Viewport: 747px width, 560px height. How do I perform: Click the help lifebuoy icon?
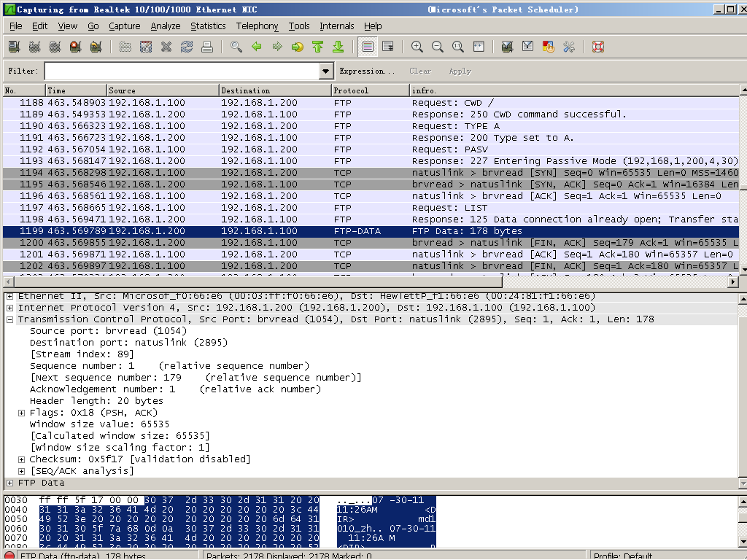pyautogui.click(x=598, y=47)
